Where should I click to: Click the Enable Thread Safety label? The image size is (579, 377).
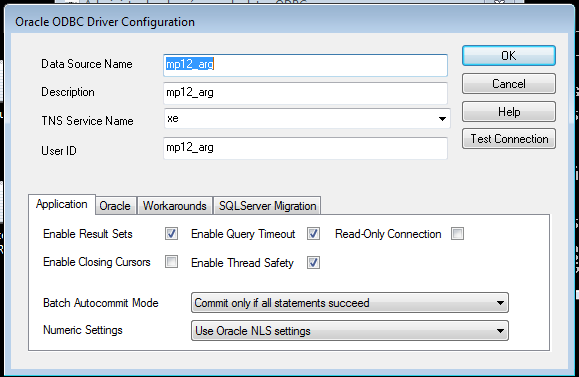(242, 263)
